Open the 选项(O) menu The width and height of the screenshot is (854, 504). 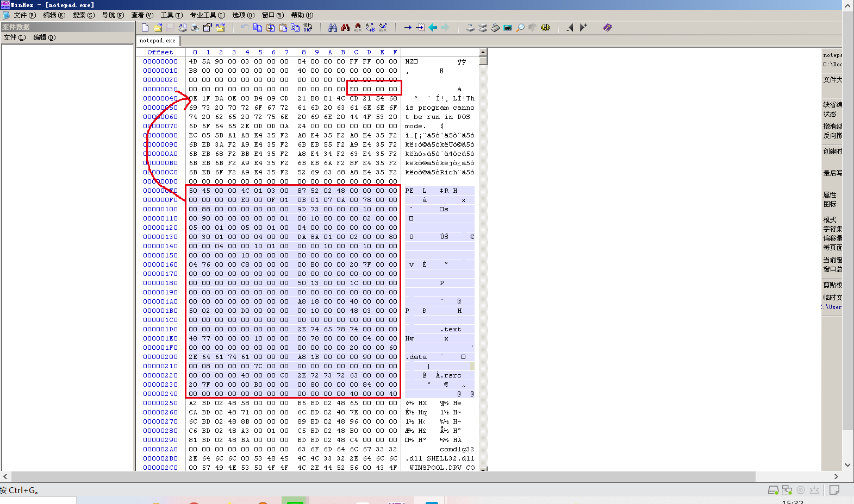coord(243,15)
